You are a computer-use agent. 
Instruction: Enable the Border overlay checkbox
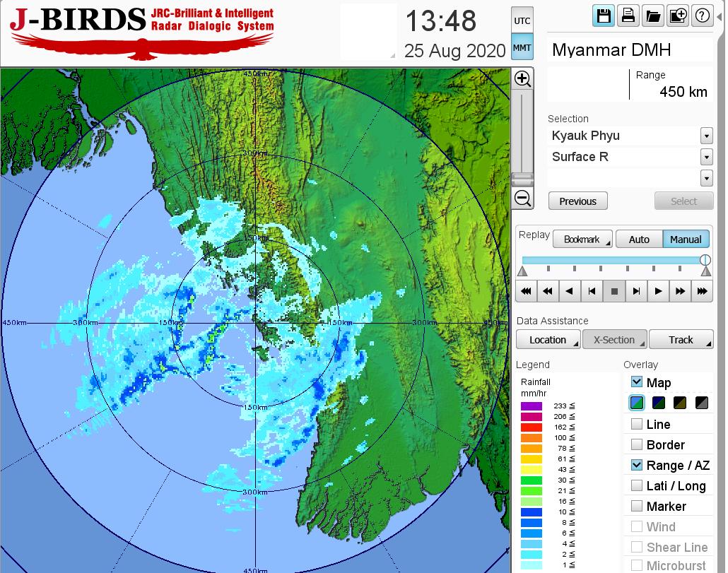tap(637, 444)
